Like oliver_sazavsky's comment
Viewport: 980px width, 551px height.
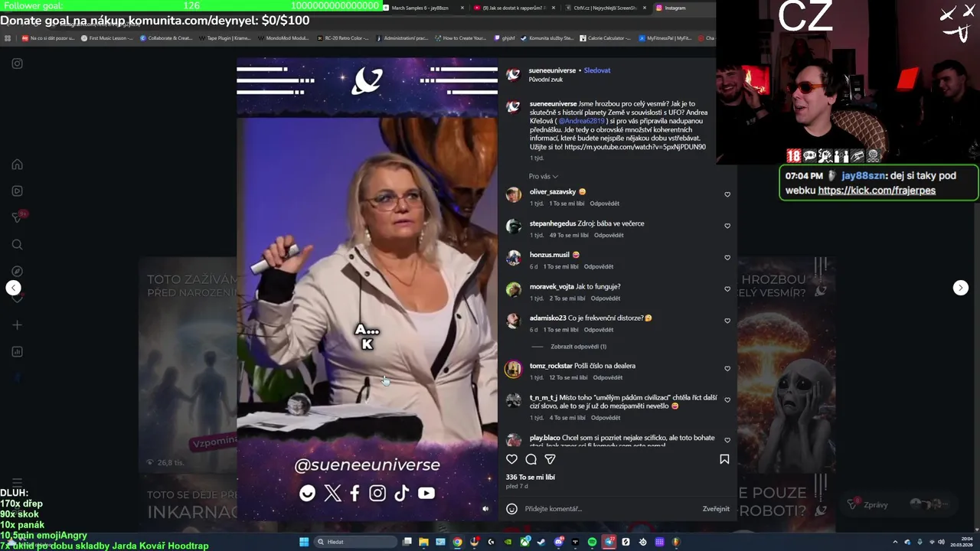[727, 194]
